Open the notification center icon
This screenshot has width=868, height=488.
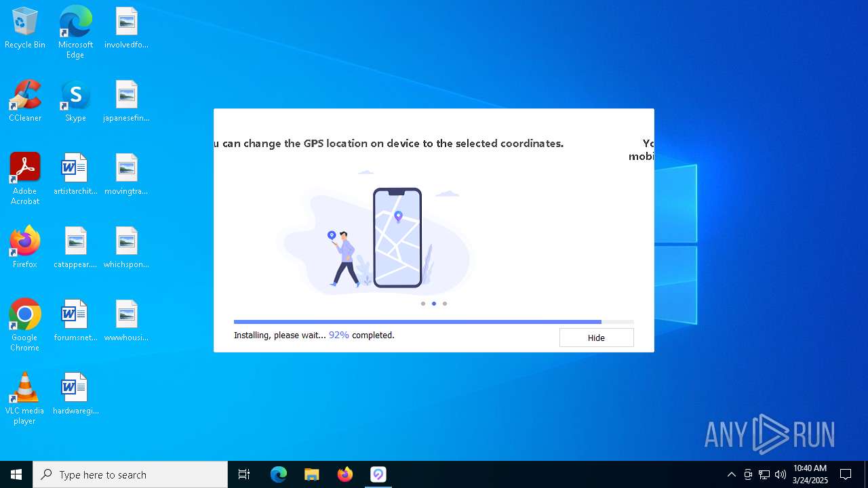click(x=846, y=474)
